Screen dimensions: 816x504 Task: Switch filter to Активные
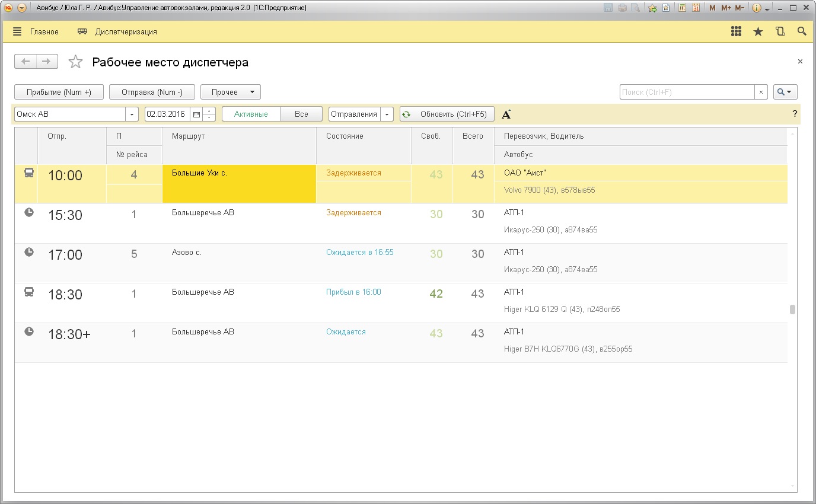coord(251,114)
